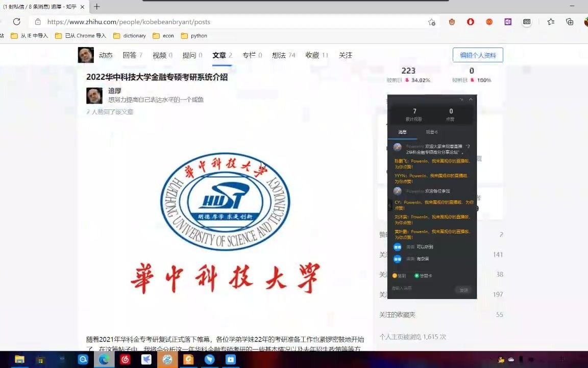Expand the 关注 tab menu
The height and width of the screenshot is (368, 588).
pyautogui.click(x=346, y=55)
